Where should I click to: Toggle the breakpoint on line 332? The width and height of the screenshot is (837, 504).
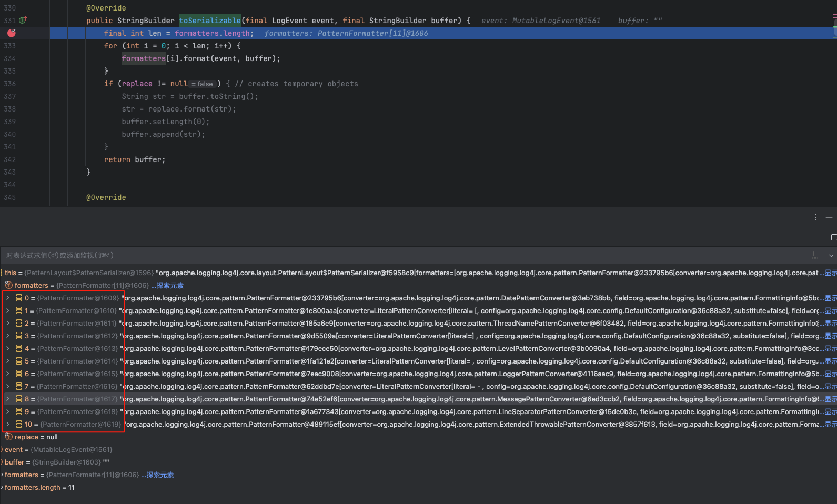[11, 33]
